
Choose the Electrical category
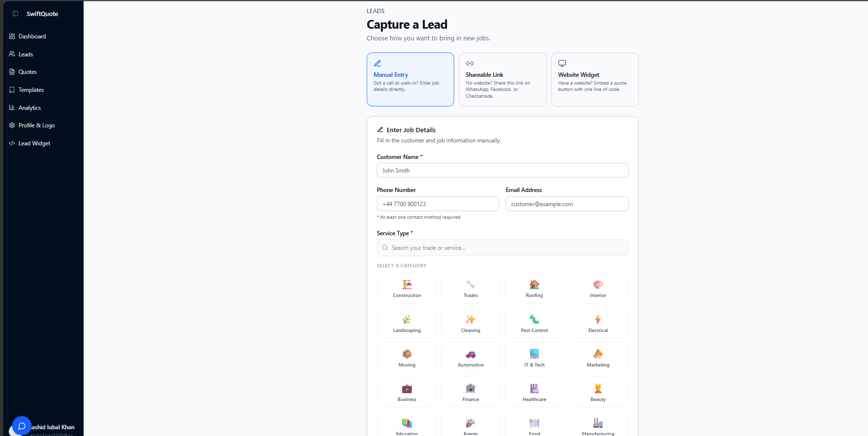pos(598,323)
